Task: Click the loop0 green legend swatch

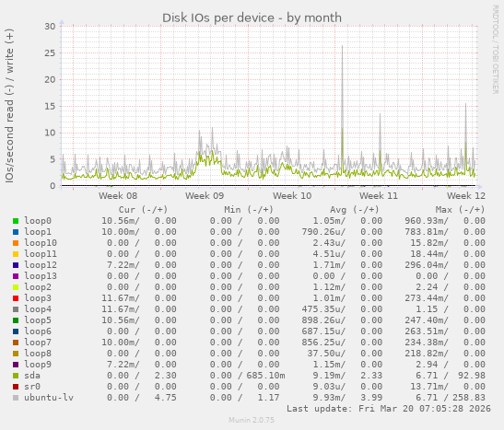Action: coord(16,221)
